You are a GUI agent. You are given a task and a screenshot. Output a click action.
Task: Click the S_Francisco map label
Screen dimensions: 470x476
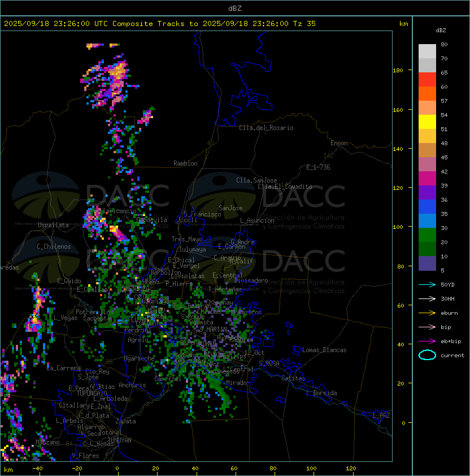(x=202, y=214)
